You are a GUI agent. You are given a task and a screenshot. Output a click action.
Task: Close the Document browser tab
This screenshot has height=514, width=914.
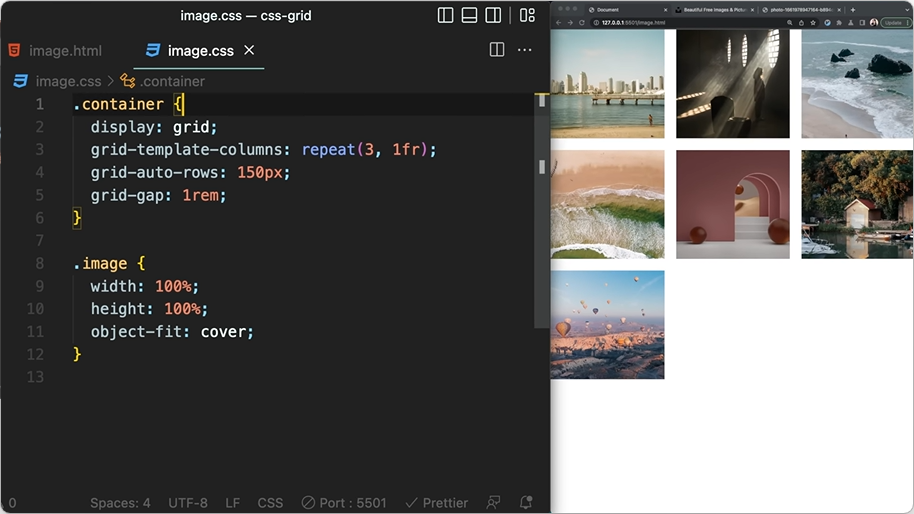666,10
